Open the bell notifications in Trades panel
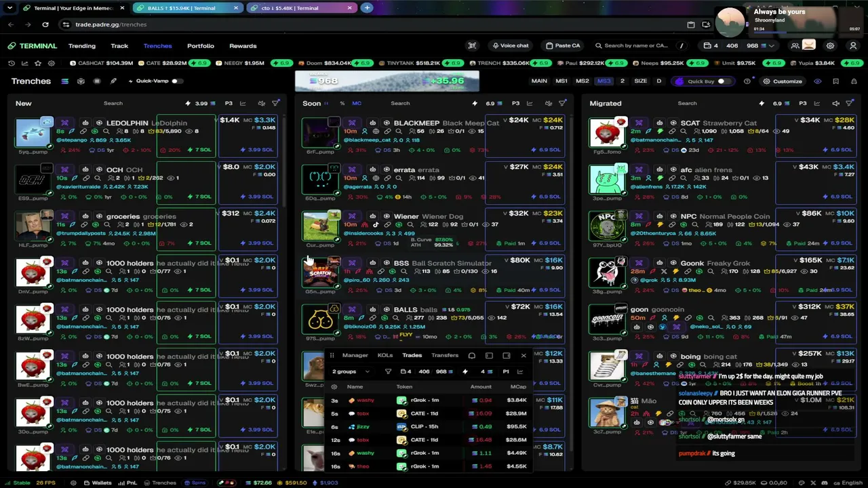This screenshot has width=868, height=488. [x=472, y=355]
